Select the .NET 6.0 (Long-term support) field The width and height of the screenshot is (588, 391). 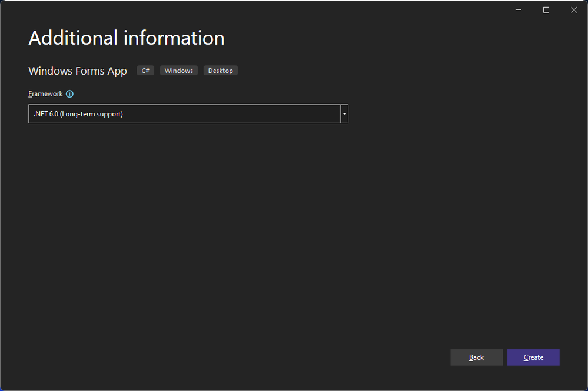(188, 114)
